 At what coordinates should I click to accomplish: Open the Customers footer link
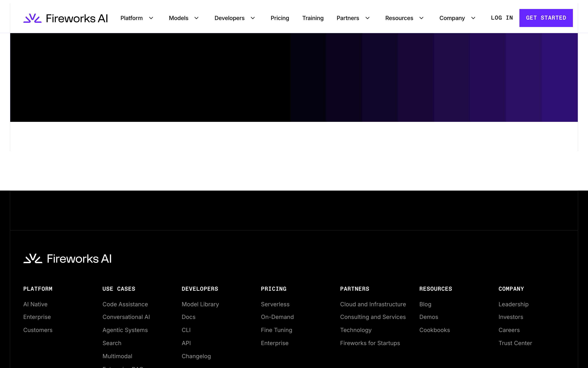point(38,330)
